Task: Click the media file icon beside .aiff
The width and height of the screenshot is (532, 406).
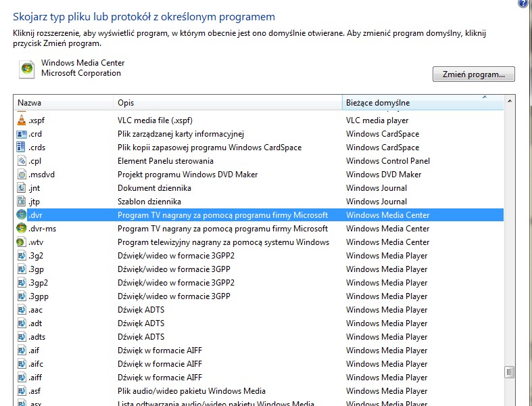Action: pos(22,378)
